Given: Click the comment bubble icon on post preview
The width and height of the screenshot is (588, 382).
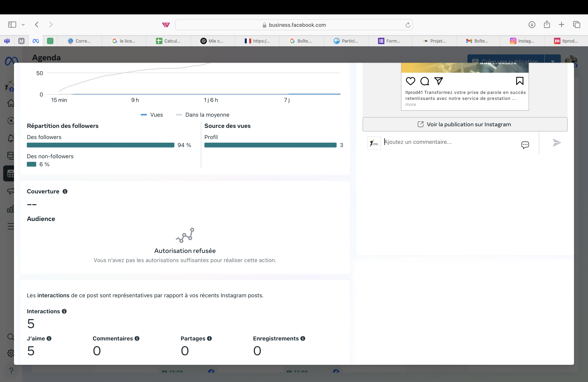Looking at the screenshot, I should click(424, 81).
